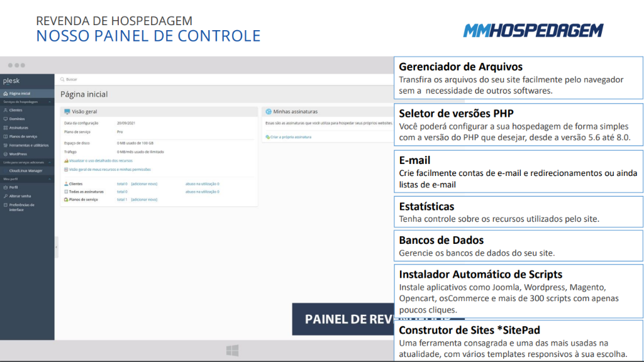This screenshot has height=362, width=644.
Task: Click the Construtor de Sites *SitePad heading
Action: tap(469, 330)
